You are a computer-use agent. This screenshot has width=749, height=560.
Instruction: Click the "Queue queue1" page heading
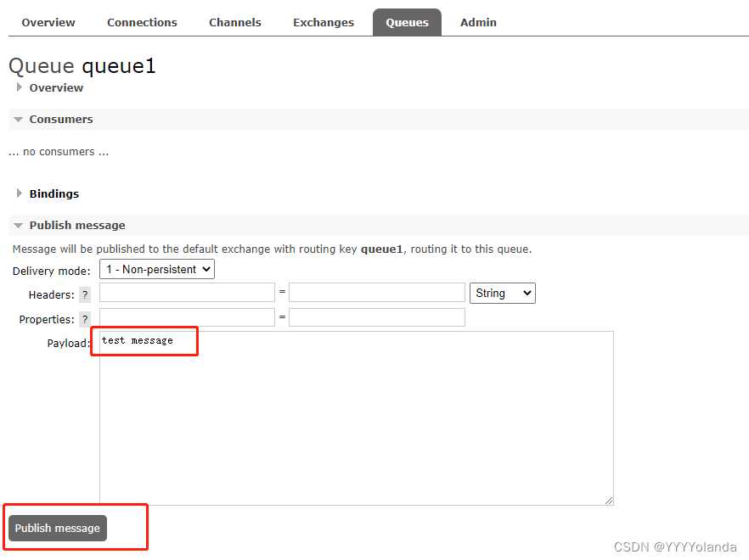coord(82,66)
